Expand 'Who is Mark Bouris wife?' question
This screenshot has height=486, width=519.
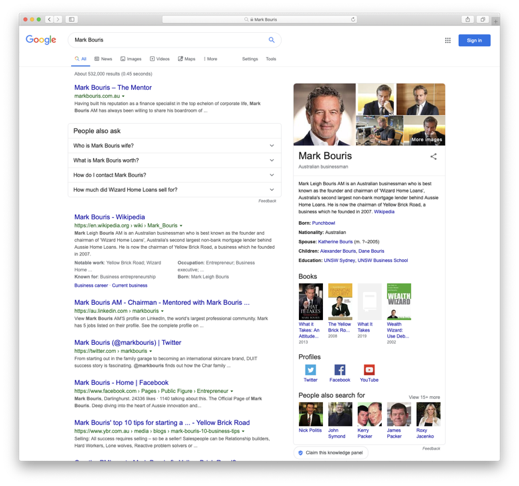175,146
